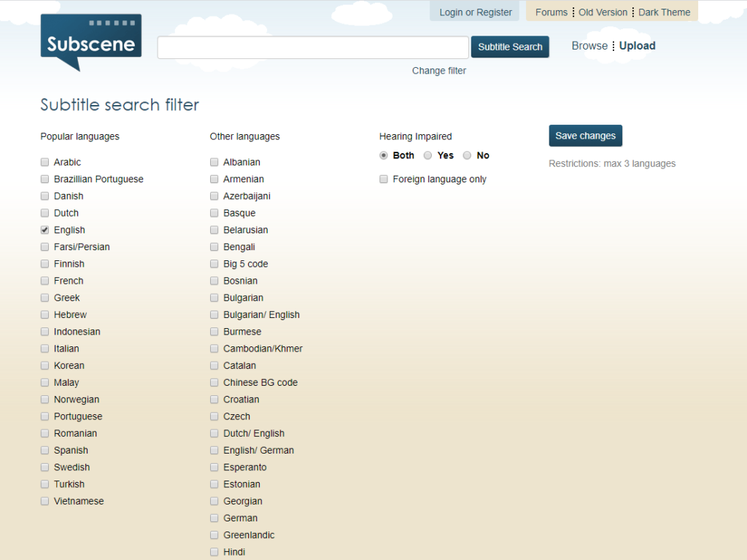This screenshot has height=560, width=747.
Task: Open the Browse page
Action: (589, 46)
